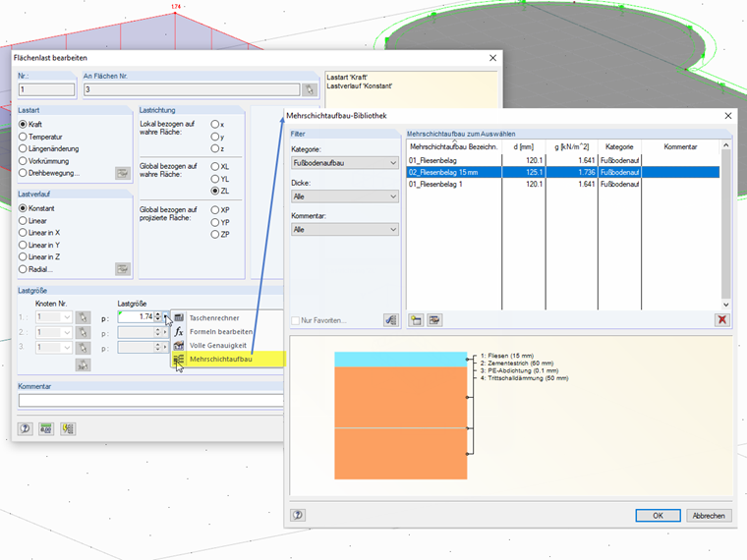The width and height of the screenshot is (747, 560).
Task: Choose the Linear load distribution
Action: coord(23,220)
